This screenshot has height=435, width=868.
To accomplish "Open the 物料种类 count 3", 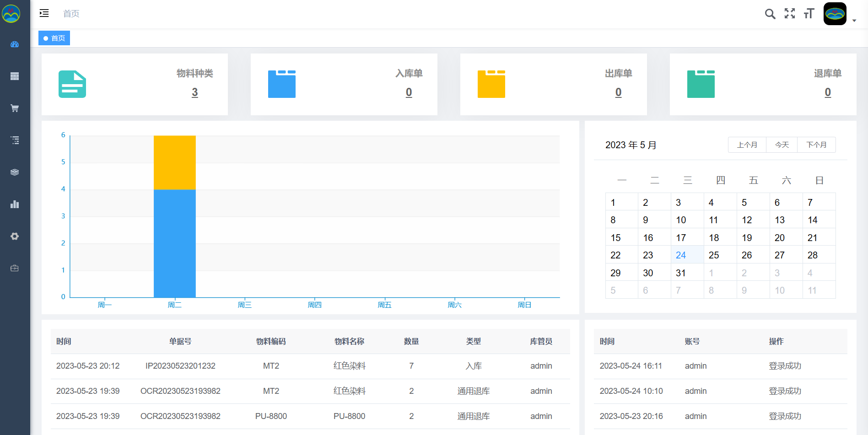I will (x=195, y=92).
